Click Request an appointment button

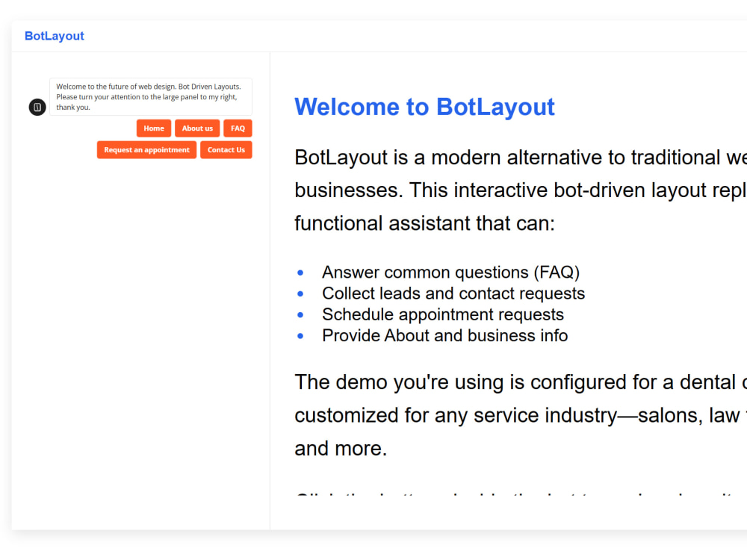click(146, 150)
